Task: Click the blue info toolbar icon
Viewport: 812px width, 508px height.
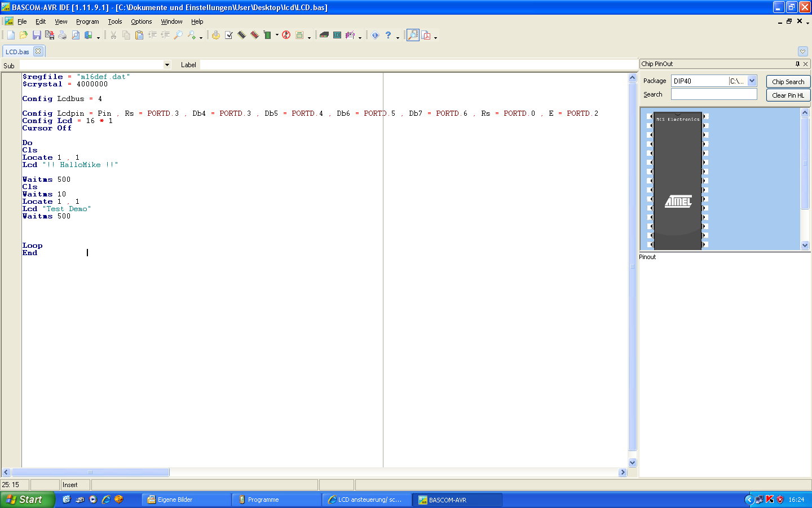Action: 375,35
